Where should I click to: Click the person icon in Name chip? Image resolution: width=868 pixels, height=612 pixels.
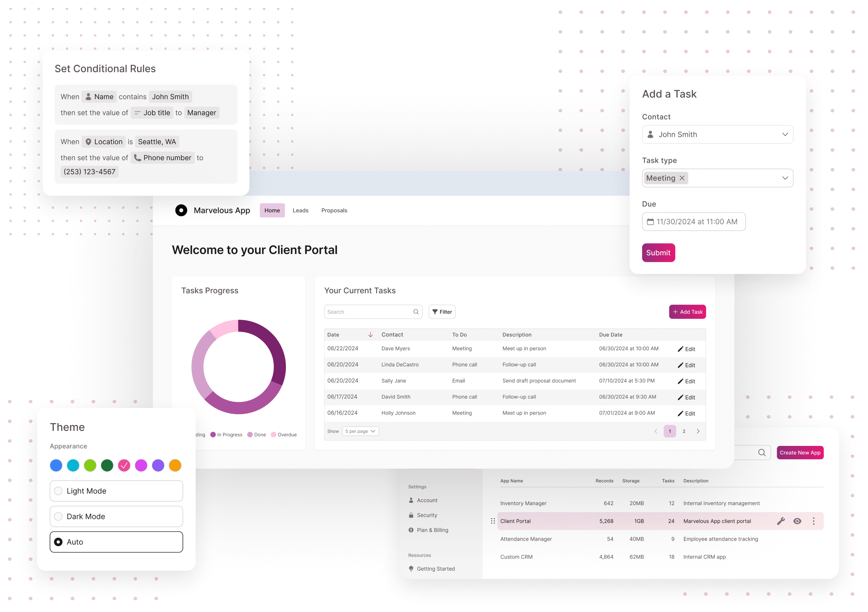click(x=88, y=97)
